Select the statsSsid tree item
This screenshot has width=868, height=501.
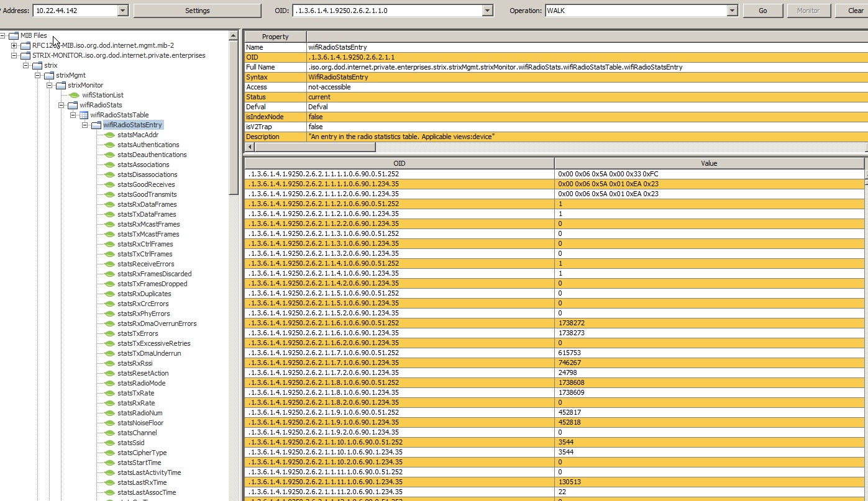click(130, 443)
